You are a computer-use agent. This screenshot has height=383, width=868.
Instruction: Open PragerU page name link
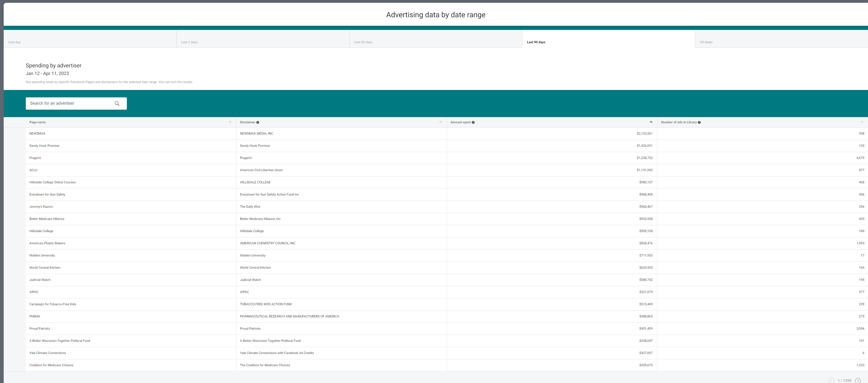coord(35,158)
